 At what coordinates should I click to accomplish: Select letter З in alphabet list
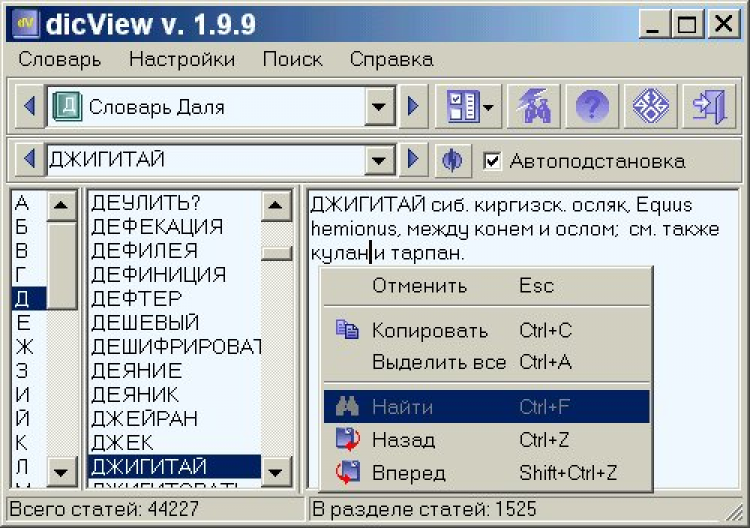pos(29,371)
